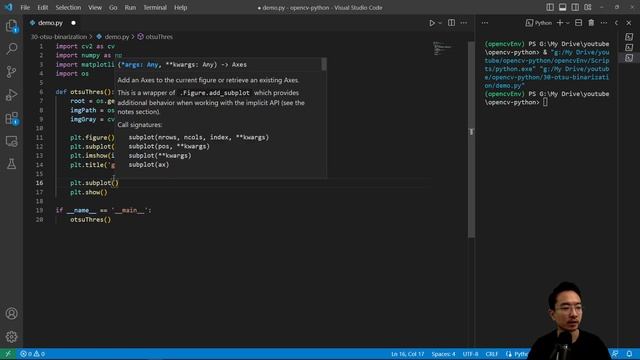Click the feedback icon in status bar
Screen dimensions: 640x360
(615, 354)
